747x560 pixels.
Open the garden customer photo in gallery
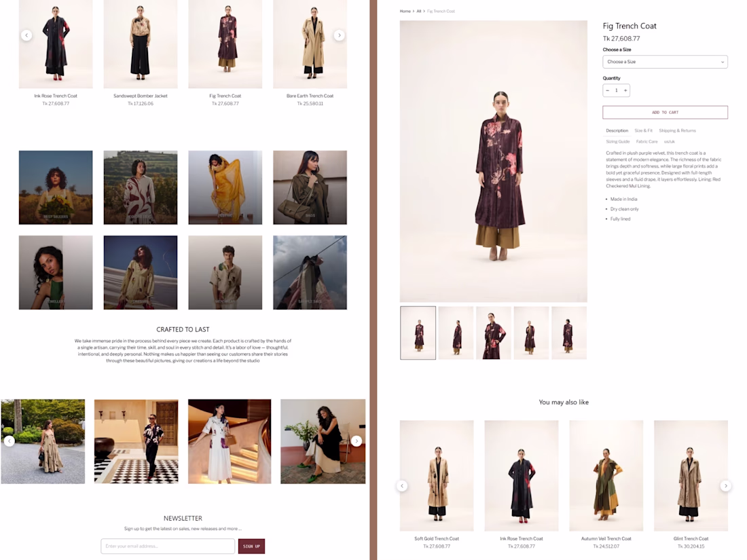click(x=43, y=441)
